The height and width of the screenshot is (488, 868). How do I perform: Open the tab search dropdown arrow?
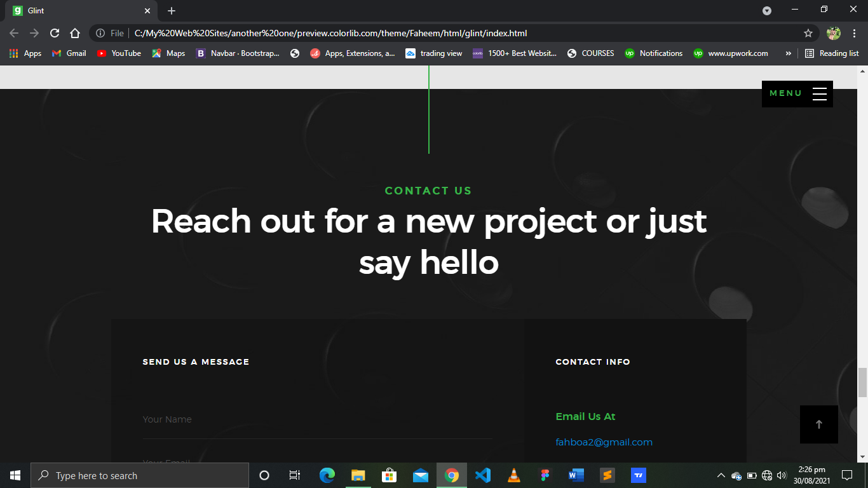click(x=767, y=11)
